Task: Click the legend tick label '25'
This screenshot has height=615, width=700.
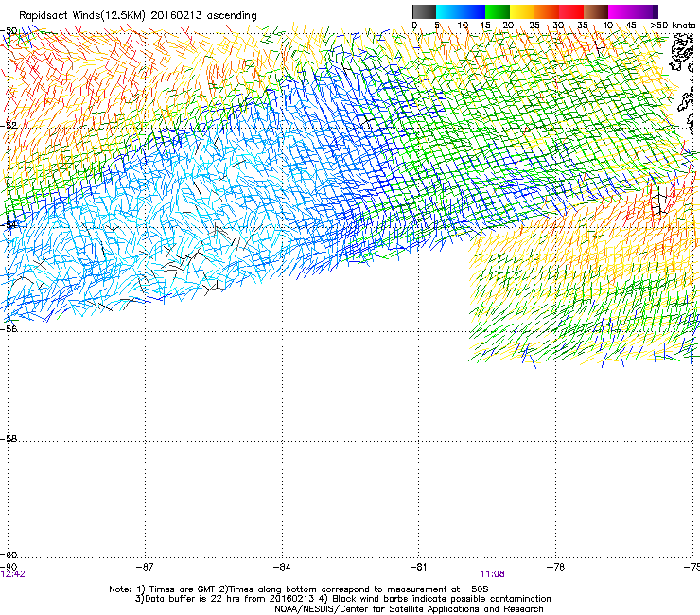Action: point(534,26)
